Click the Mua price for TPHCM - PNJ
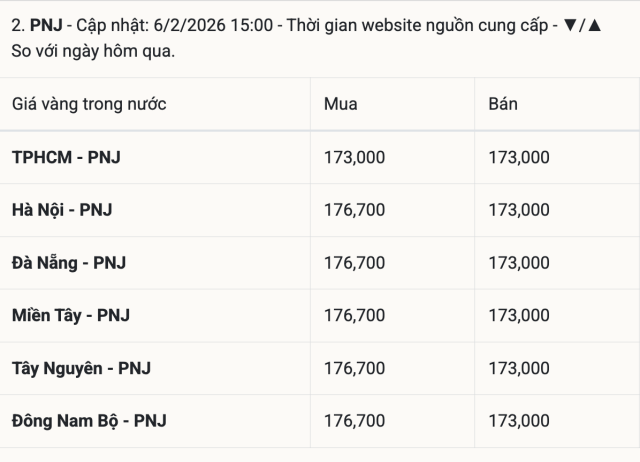The height and width of the screenshot is (462, 640). coord(354,157)
